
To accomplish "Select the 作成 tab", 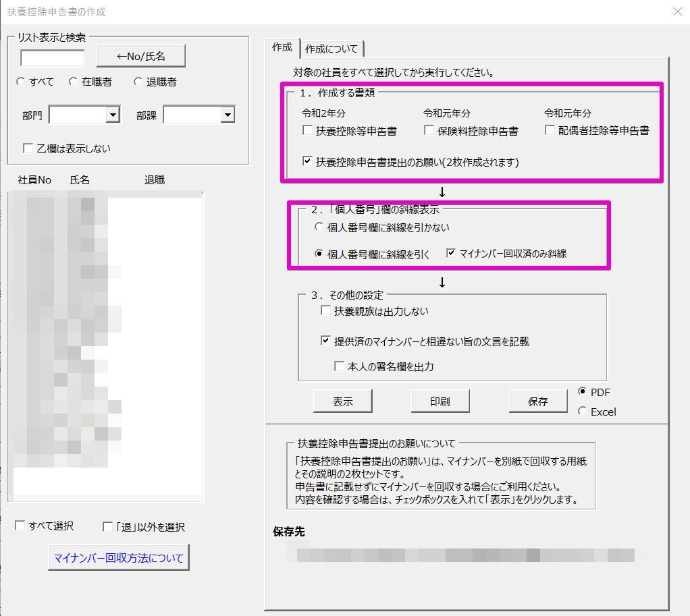I will 282,47.
